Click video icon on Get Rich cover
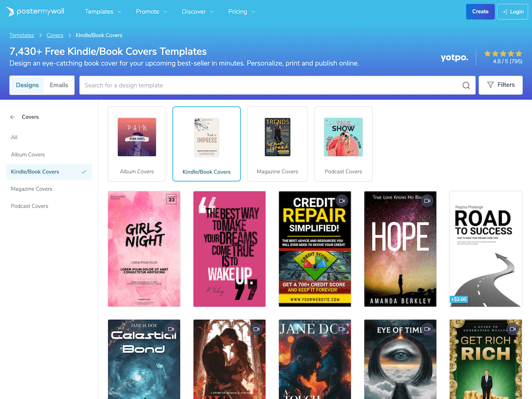 tap(512, 329)
